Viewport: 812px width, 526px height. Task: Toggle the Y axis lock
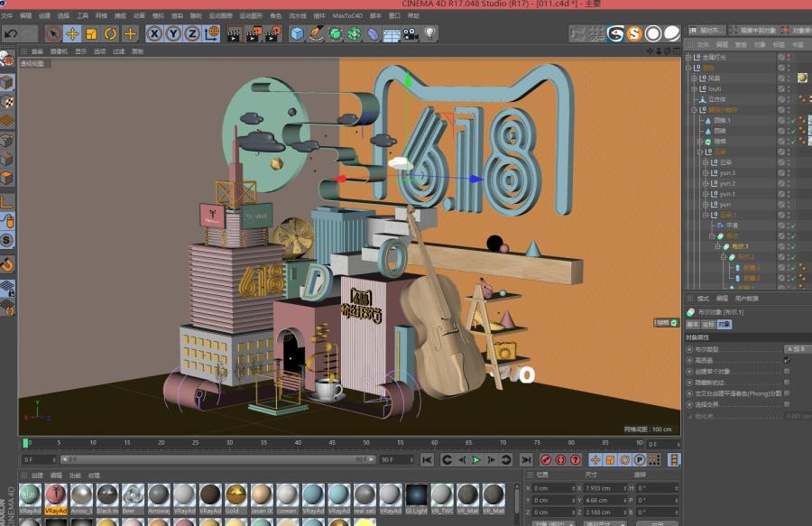(173, 34)
